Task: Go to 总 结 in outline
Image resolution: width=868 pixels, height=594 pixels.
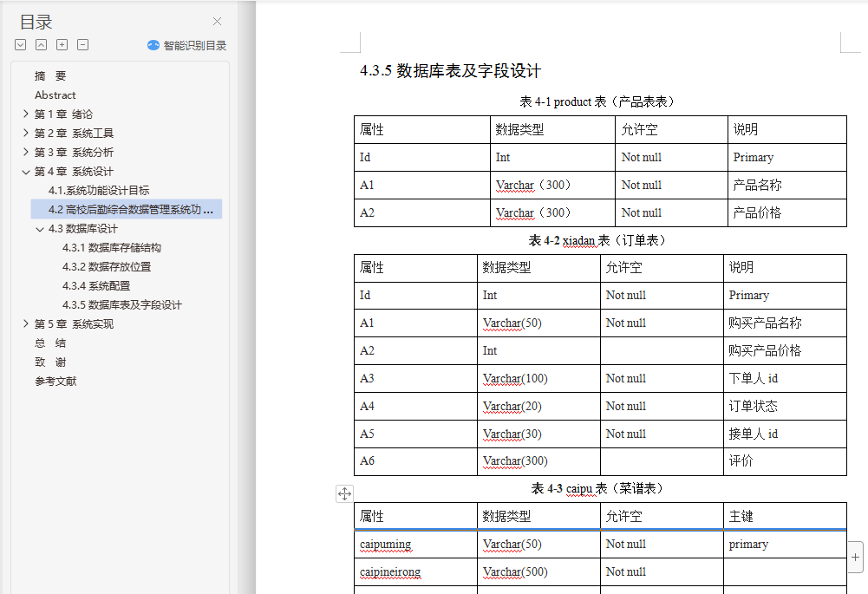Action: pos(50,343)
